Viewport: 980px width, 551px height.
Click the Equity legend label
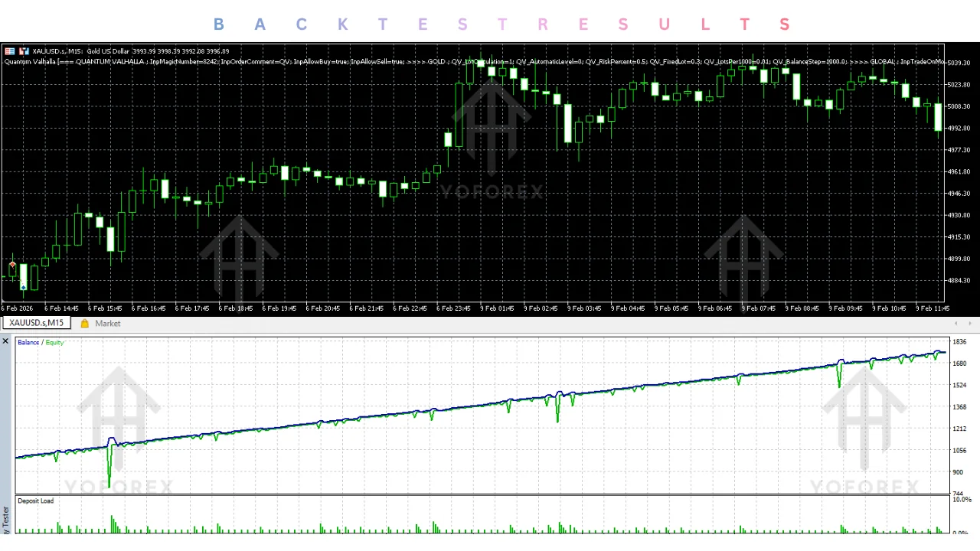[x=54, y=342]
